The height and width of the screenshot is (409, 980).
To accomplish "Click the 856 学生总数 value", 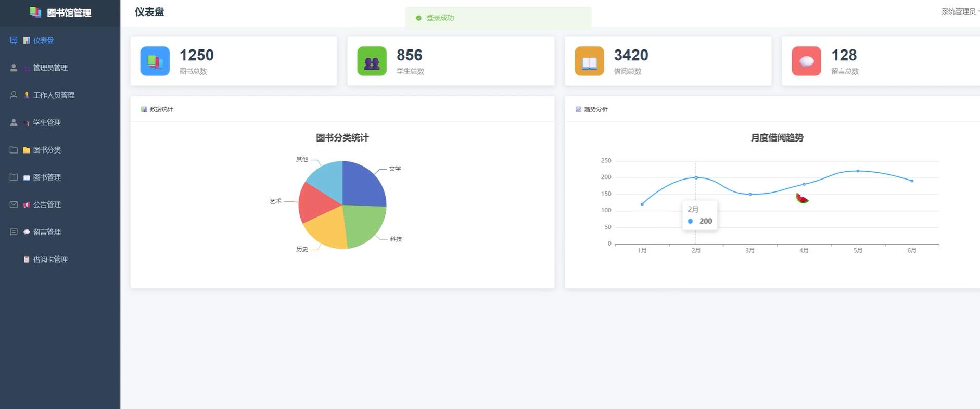I will click(x=409, y=55).
